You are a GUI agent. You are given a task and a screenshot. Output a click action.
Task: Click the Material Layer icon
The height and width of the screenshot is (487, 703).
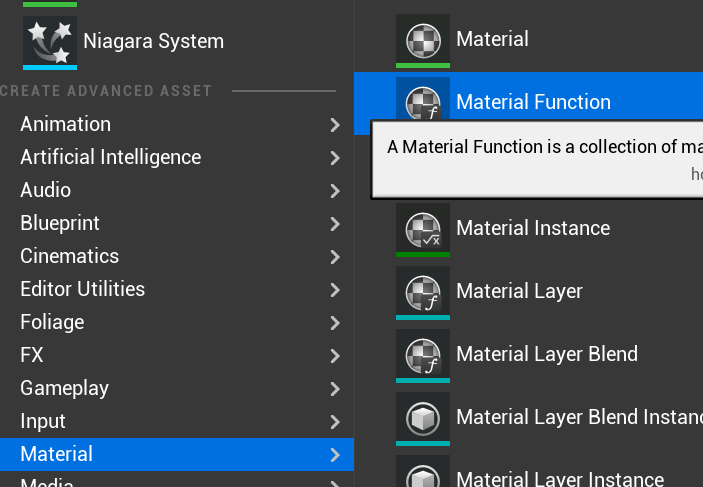423,291
